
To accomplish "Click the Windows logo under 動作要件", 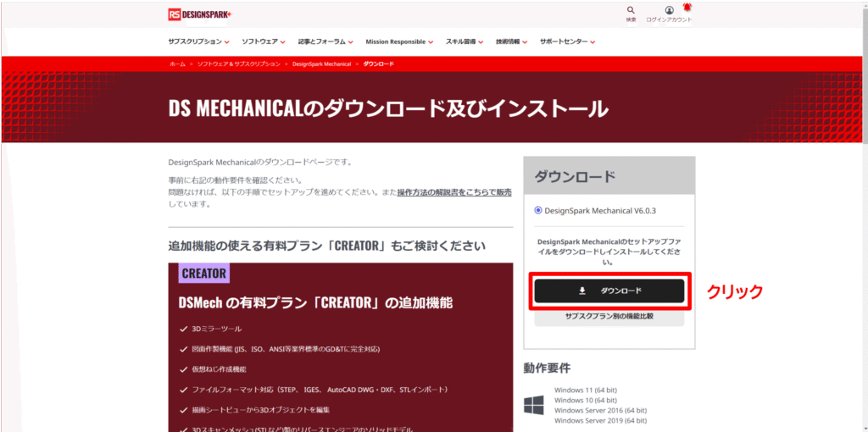I will click(534, 406).
